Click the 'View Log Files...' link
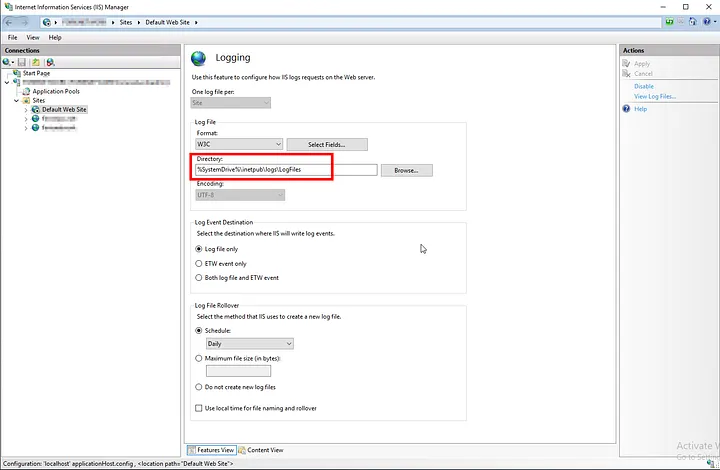This screenshot has height=470, width=720. pos(654,96)
